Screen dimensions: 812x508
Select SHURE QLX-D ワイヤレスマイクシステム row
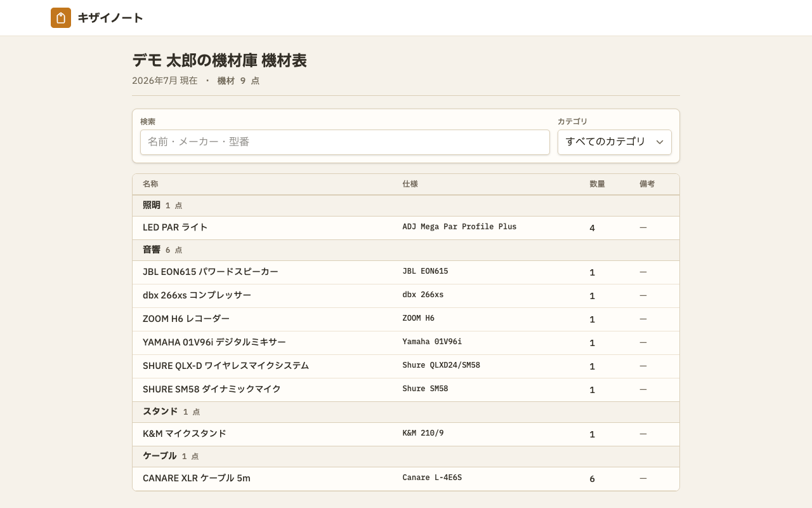click(406, 366)
